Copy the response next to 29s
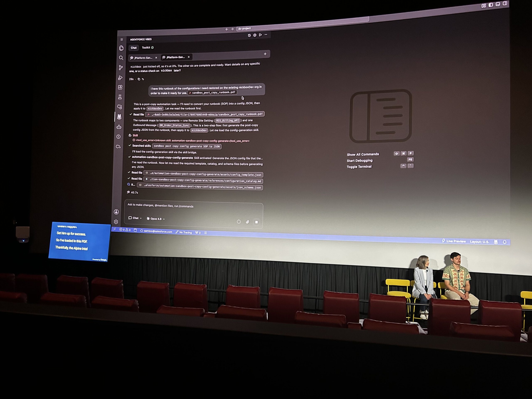This screenshot has height=399, width=532. click(139, 79)
